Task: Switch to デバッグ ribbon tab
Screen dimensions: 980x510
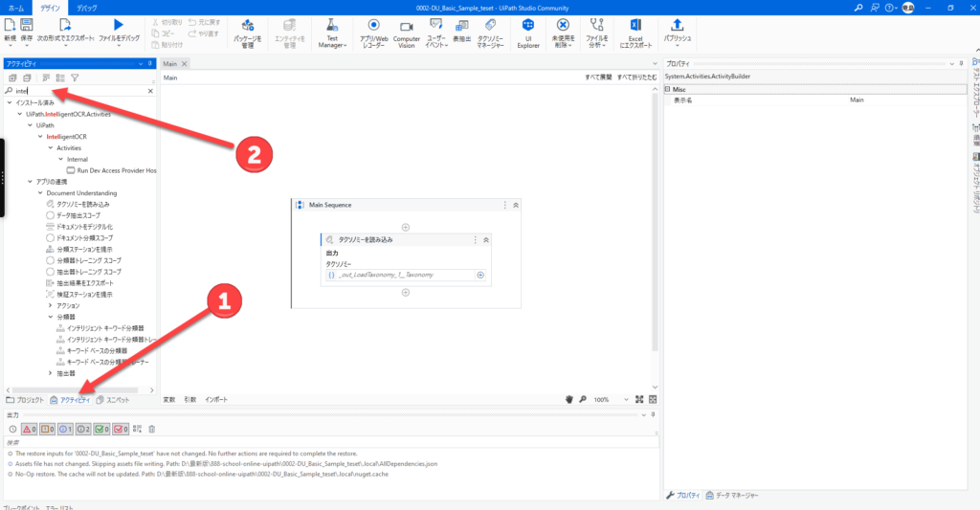Action: point(87,8)
